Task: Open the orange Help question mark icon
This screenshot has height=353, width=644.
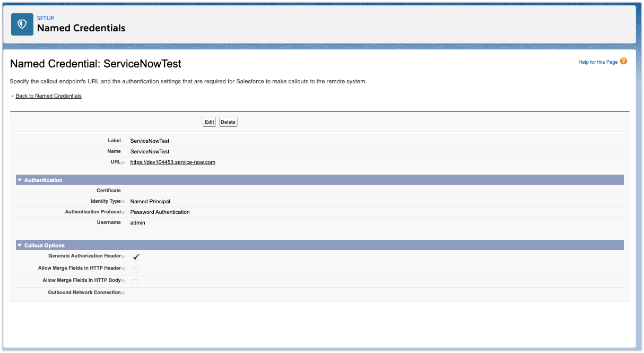Action: [623, 61]
